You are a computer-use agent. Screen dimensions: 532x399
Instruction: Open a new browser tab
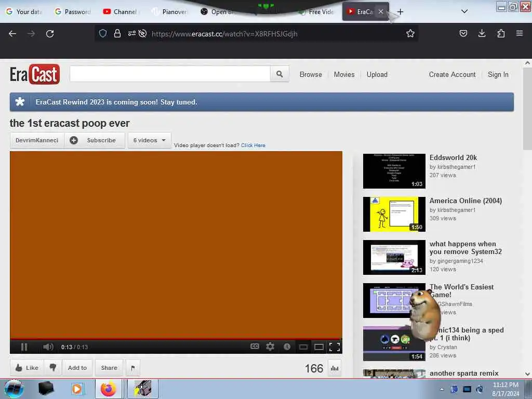[401, 12]
